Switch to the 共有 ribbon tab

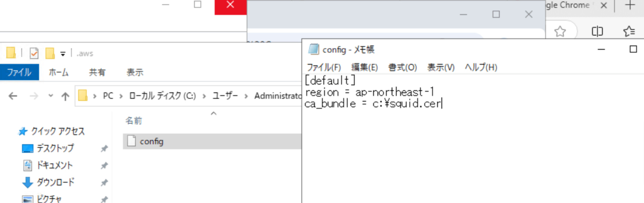click(x=97, y=73)
